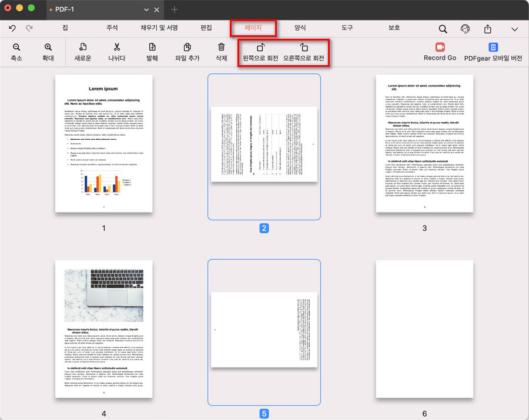
Task: Split the PDF using 나누다 scissors
Action: 116,48
